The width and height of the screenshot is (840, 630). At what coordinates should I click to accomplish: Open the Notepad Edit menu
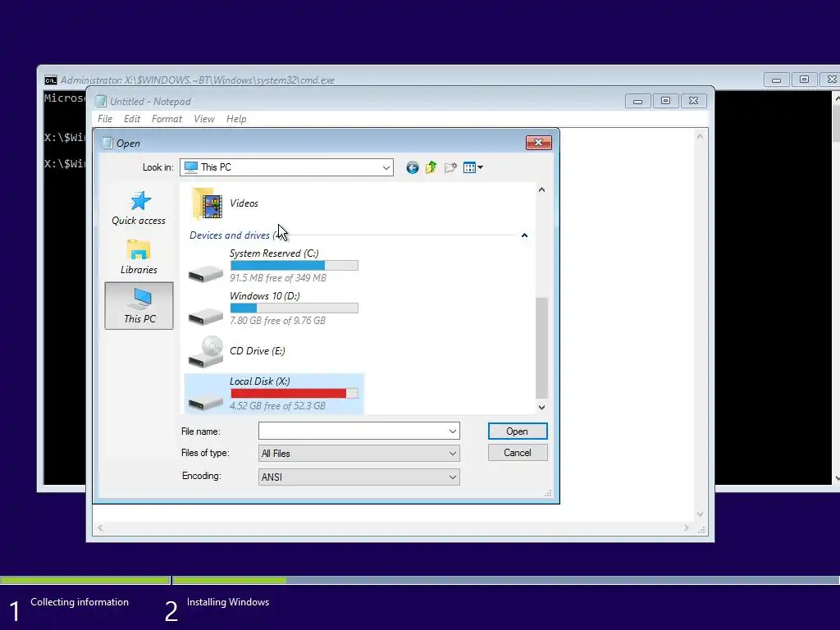(x=132, y=119)
